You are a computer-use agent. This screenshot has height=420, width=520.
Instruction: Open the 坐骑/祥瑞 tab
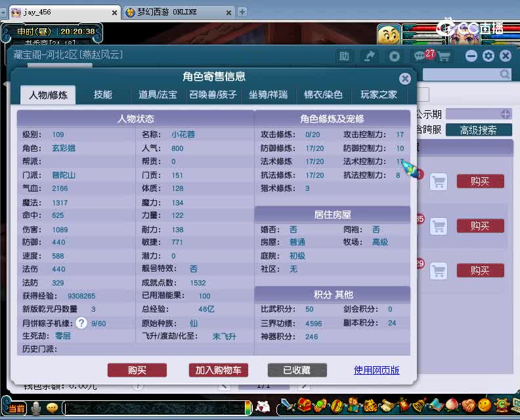point(268,94)
